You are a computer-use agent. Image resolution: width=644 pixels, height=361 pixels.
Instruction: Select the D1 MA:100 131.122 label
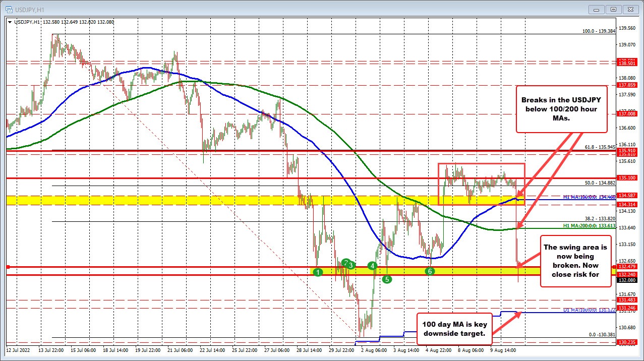590,310
